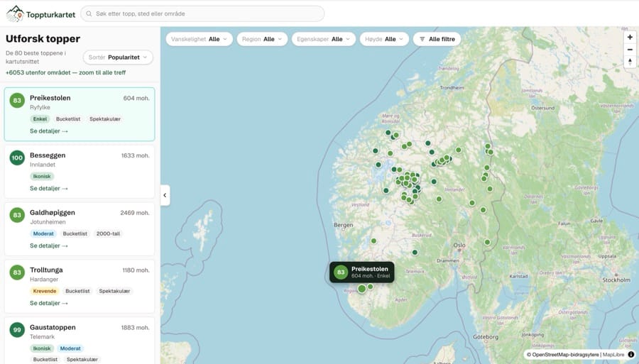Click the Toppturkartet logo
The height and width of the screenshot is (364, 639).
tap(40, 14)
